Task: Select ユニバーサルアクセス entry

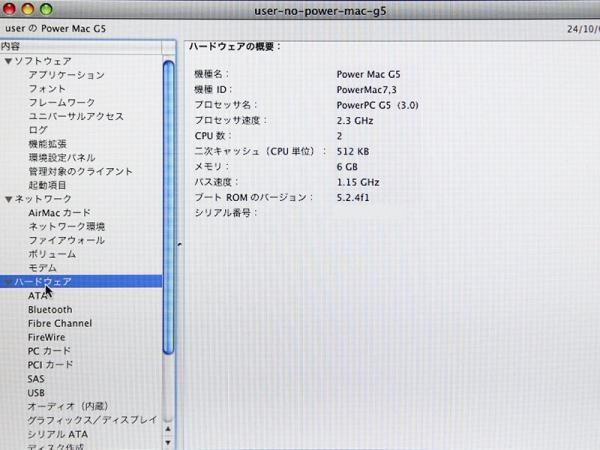Action: (76, 116)
